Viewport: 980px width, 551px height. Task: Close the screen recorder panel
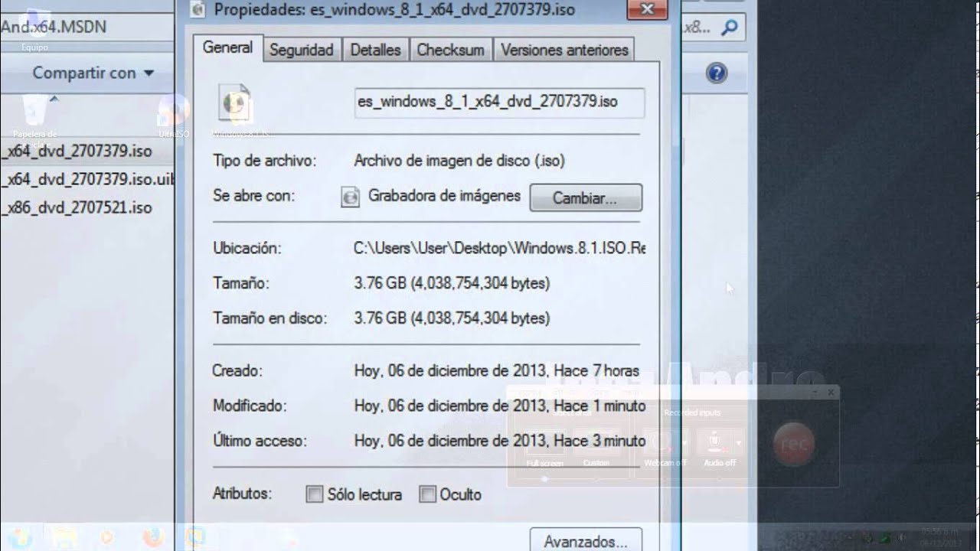(831, 392)
